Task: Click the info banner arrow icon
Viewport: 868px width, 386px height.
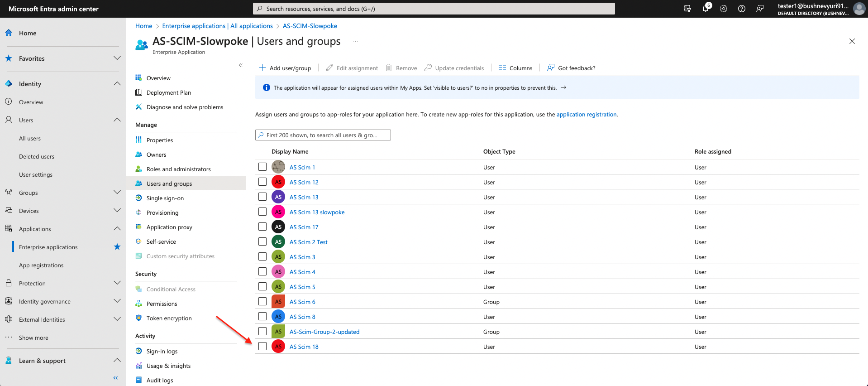Action: click(x=563, y=87)
